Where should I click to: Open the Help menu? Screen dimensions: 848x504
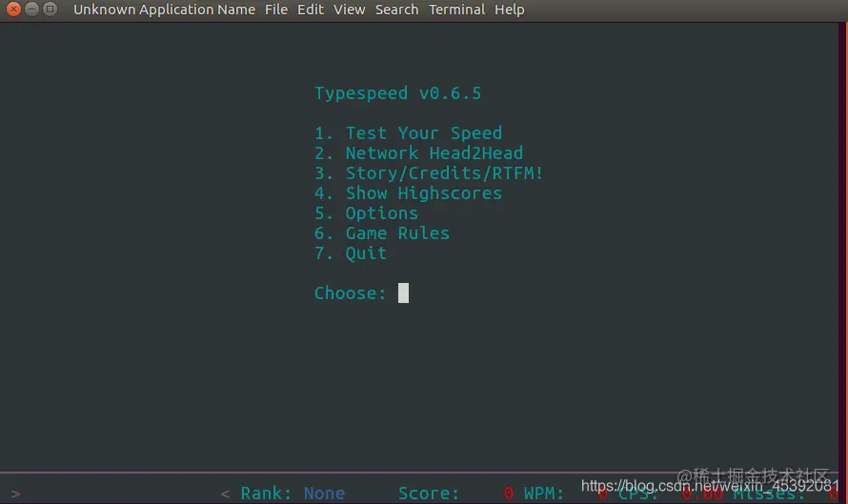pyautogui.click(x=510, y=10)
